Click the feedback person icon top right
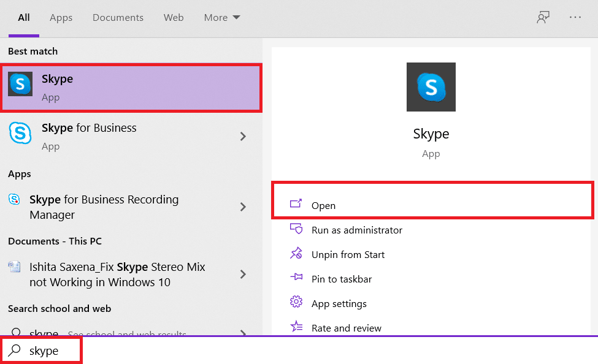 (543, 17)
